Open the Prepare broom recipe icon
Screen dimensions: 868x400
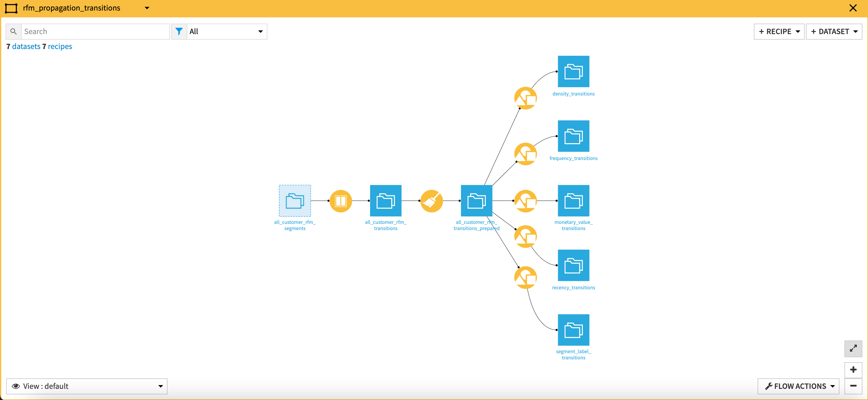point(432,201)
